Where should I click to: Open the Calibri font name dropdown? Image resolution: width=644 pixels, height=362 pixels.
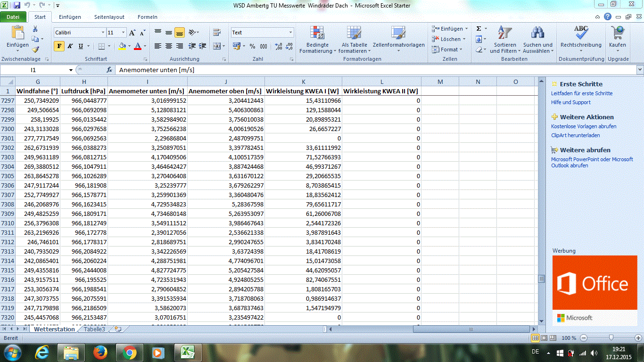(103, 33)
